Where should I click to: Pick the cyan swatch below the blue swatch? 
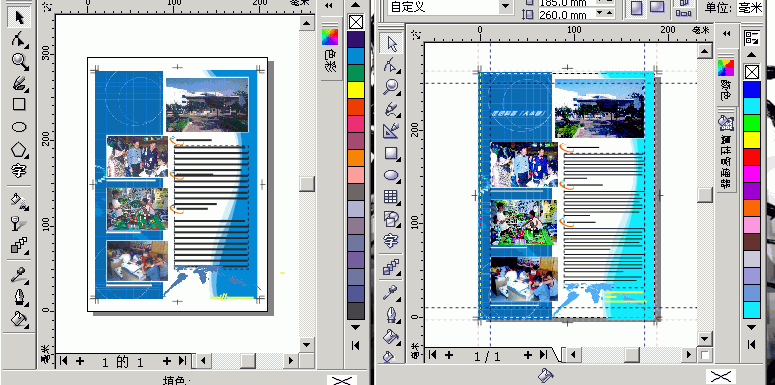click(752, 105)
